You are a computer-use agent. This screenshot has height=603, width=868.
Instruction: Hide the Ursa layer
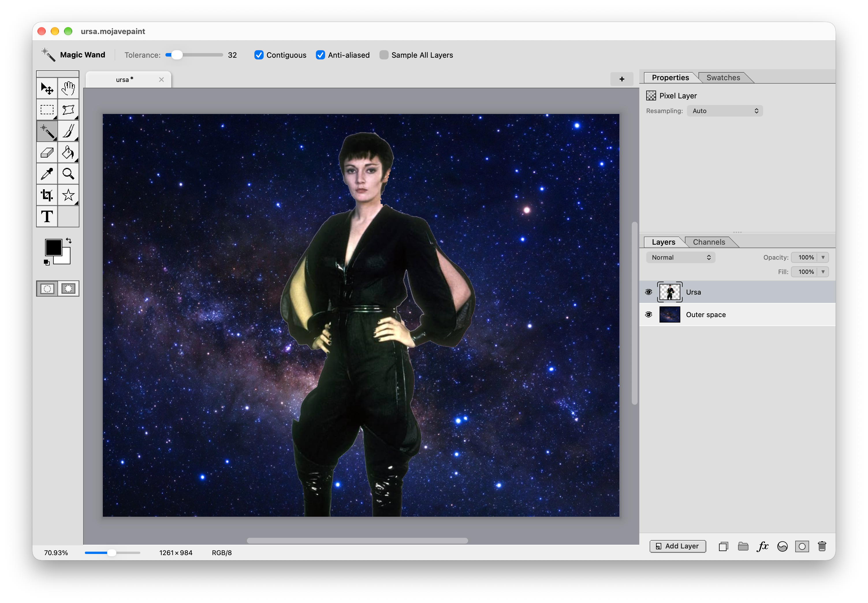(x=649, y=292)
